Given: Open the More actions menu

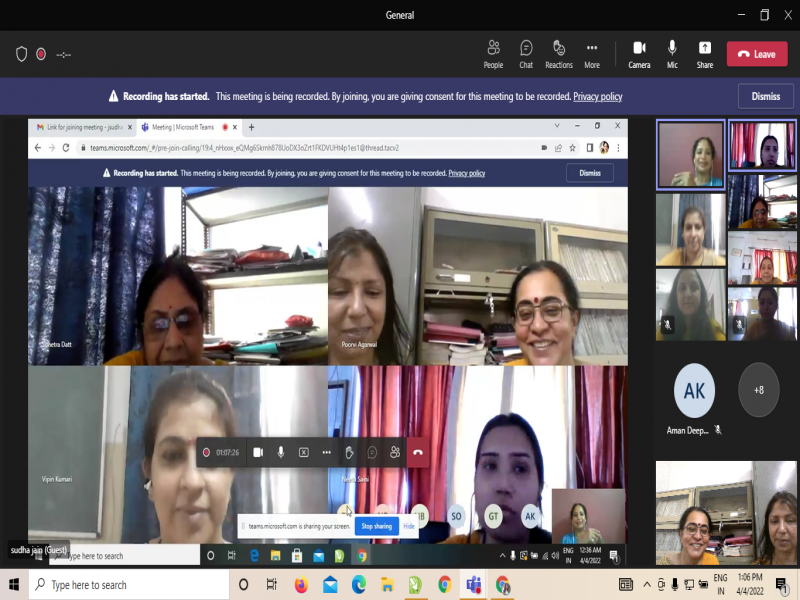Looking at the screenshot, I should tap(592, 53).
